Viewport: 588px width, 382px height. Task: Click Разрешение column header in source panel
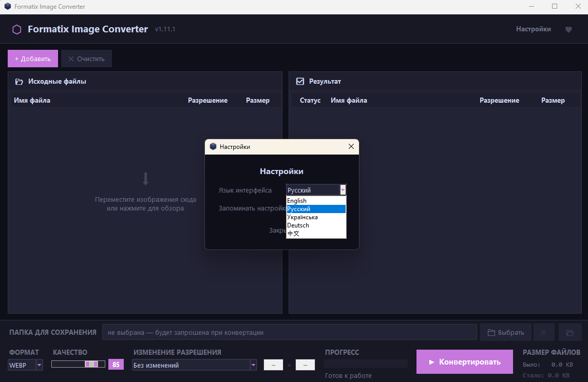(x=208, y=100)
